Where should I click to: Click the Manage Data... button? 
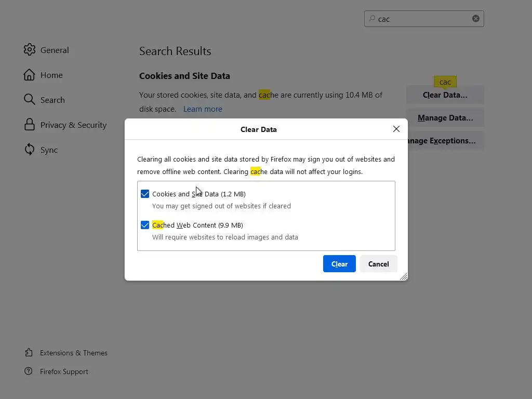(445, 118)
